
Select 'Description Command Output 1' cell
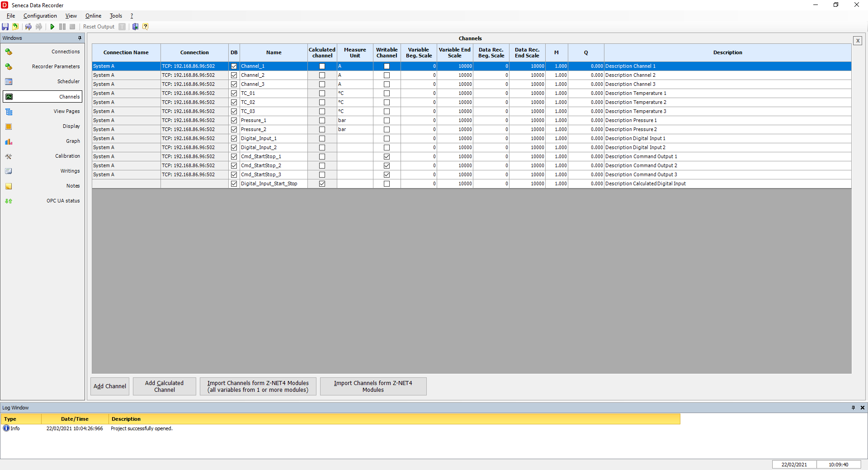point(728,157)
